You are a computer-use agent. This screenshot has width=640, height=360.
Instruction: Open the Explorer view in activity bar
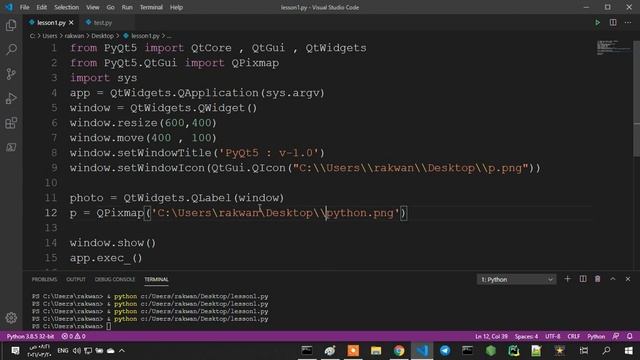[11, 26]
